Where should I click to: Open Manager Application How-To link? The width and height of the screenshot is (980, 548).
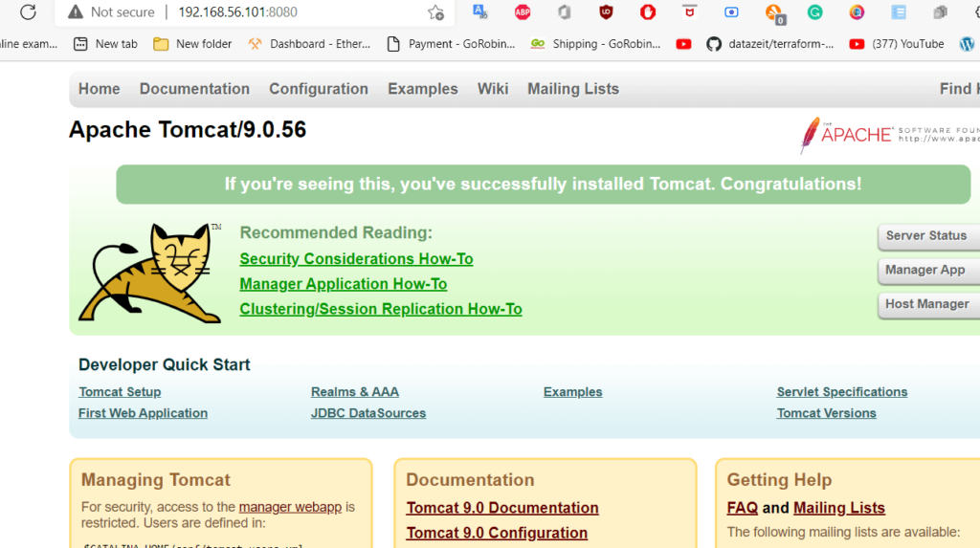[344, 284]
